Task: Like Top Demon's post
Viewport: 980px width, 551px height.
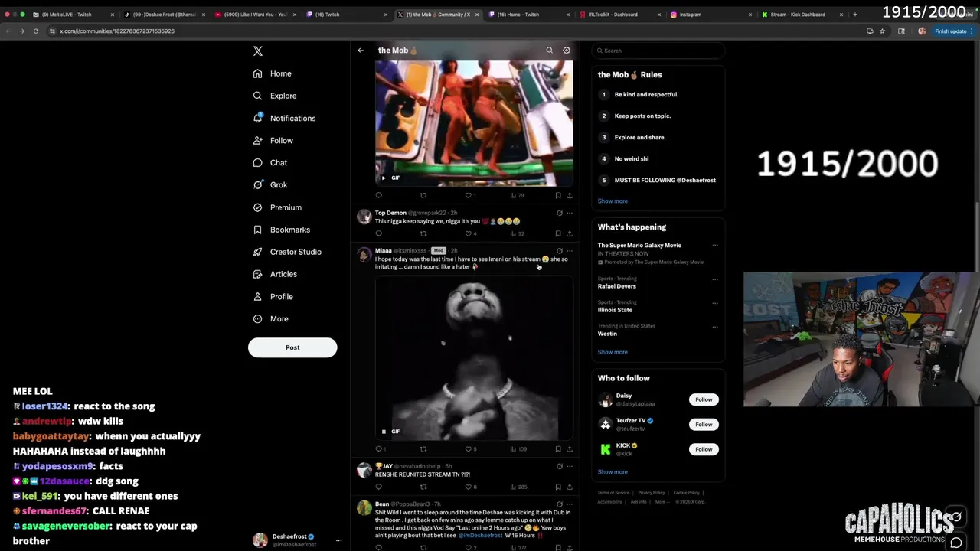Action: pos(469,233)
